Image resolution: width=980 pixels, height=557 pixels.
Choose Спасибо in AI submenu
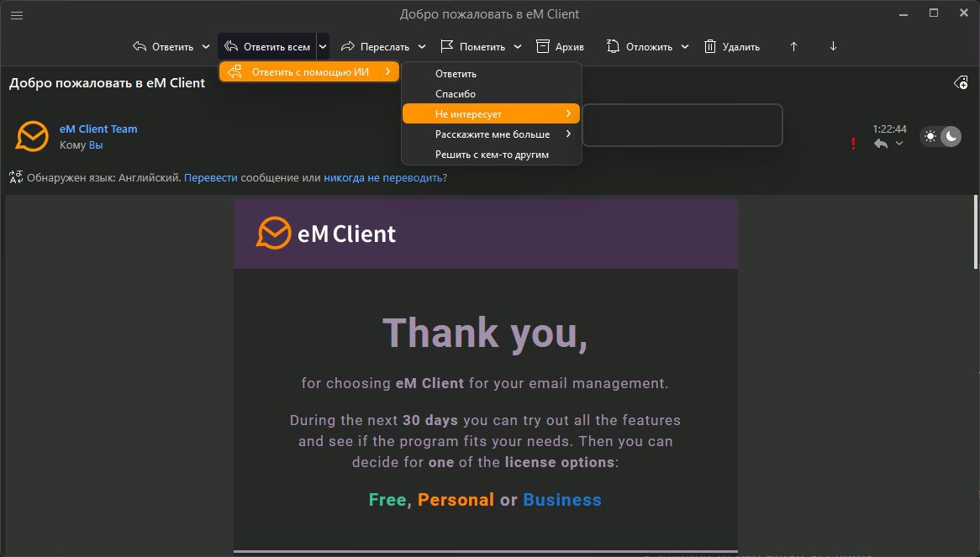point(491,93)
